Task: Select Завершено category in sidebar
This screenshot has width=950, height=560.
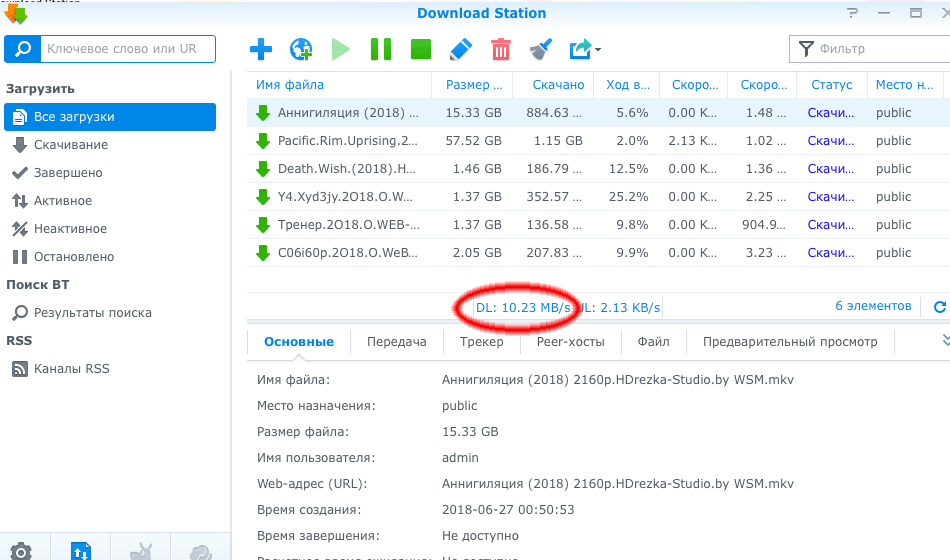Action: [x=68, y=173]
